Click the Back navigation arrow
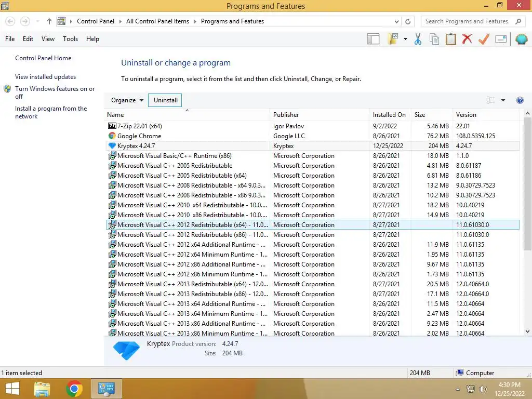Image resolution: width=532 pixels, height=399 pixels. coord(10,21)
